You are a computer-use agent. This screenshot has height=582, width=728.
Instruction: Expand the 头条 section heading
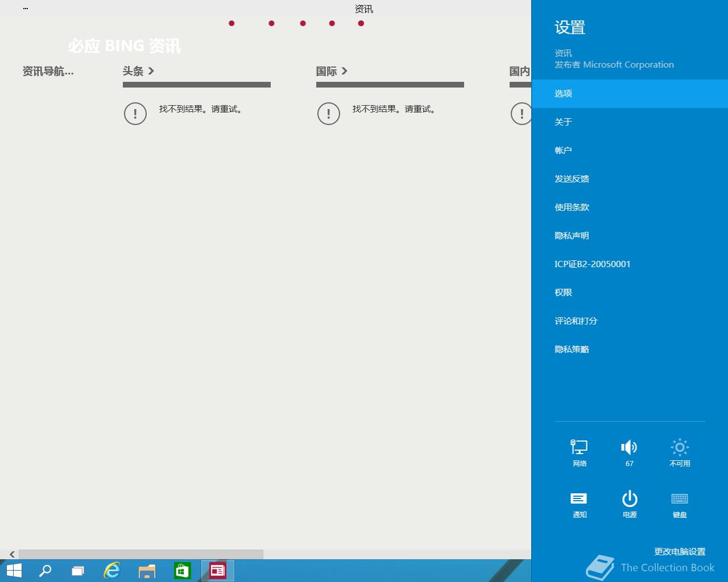(x=138, y=71)
